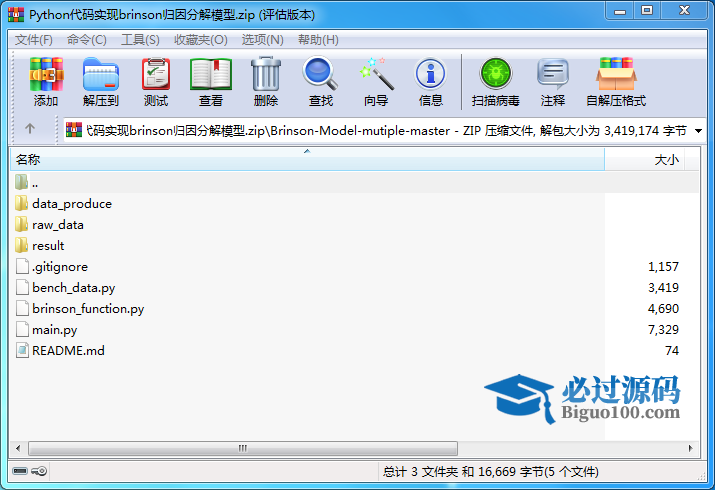Open the 工具(S) menu
This screenshot has height=490, width=715.
[140, 40]
